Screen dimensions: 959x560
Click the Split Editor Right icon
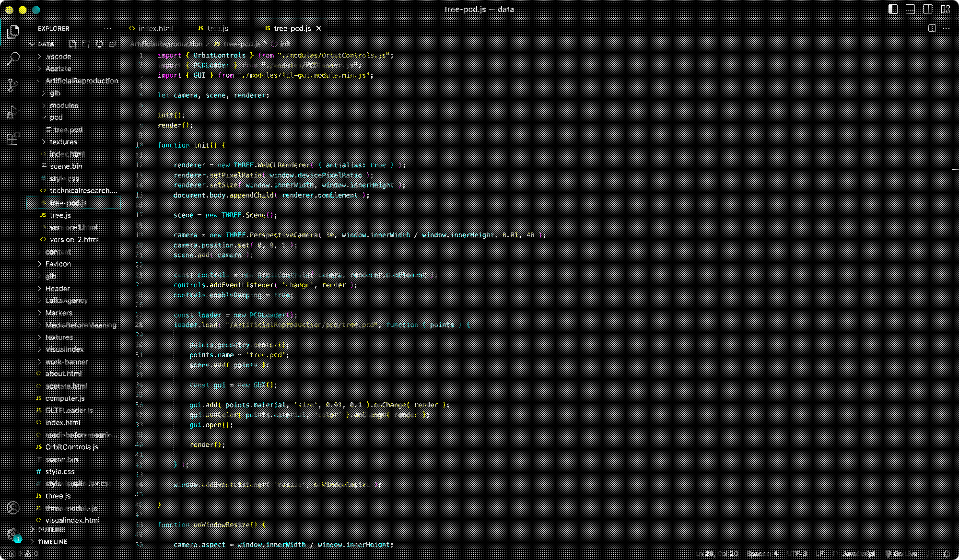932,28
